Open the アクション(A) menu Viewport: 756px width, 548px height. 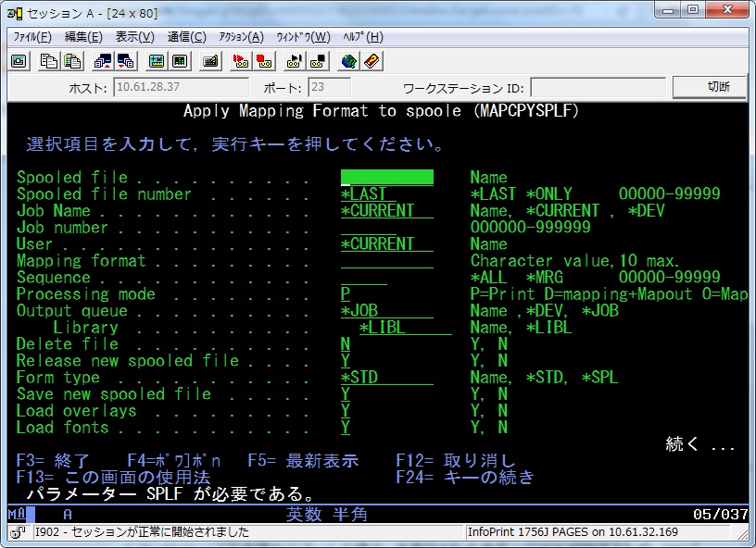[x=241, y=37]
